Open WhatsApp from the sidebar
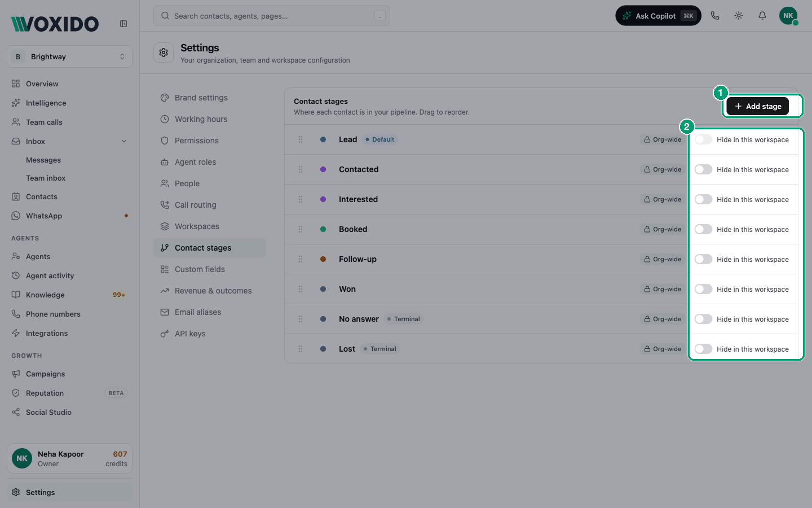The image size is (812, 508). tap(69, 216)
